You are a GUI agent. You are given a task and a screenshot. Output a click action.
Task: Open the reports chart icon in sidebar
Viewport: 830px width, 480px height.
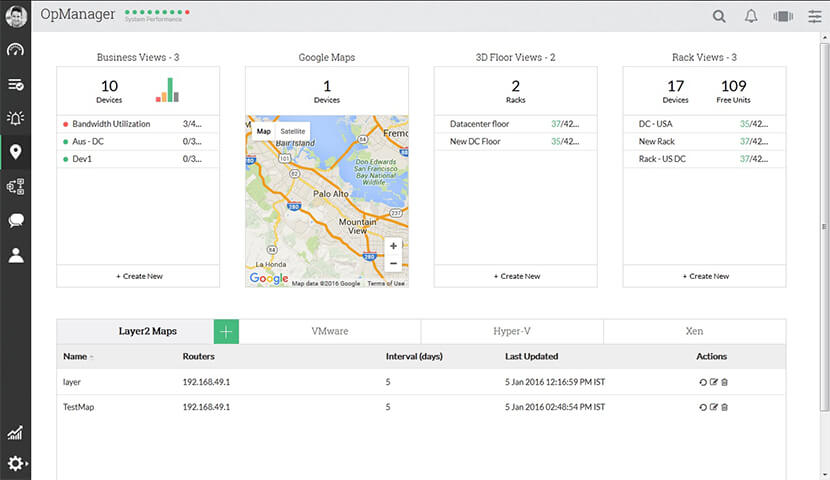click(15, 433)
